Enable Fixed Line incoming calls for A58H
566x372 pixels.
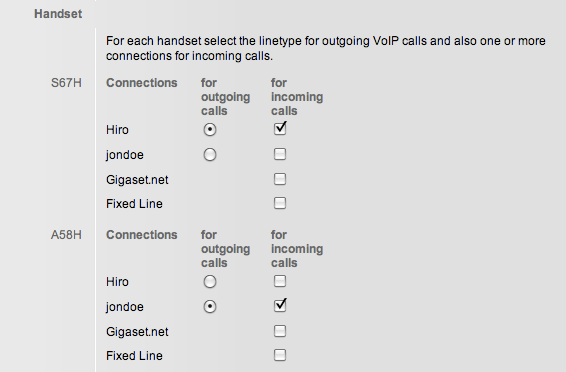pos(280,355)
